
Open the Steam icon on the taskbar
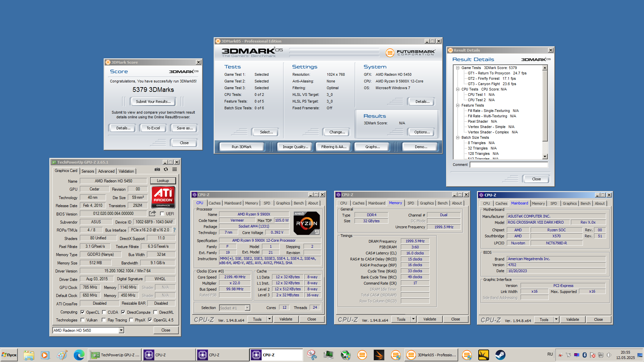point(500,355)
